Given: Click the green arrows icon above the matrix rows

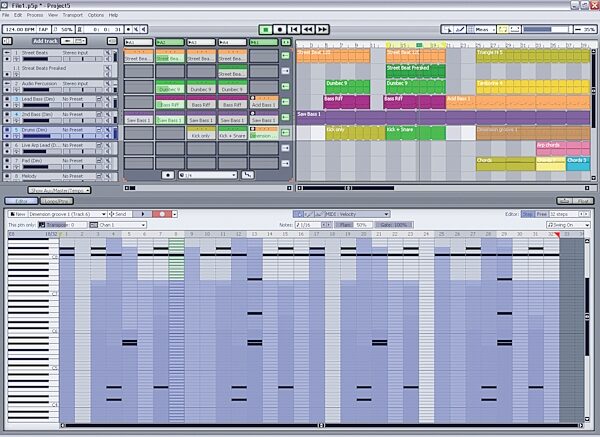Looking at the screenshot, I should coord(286,42).
